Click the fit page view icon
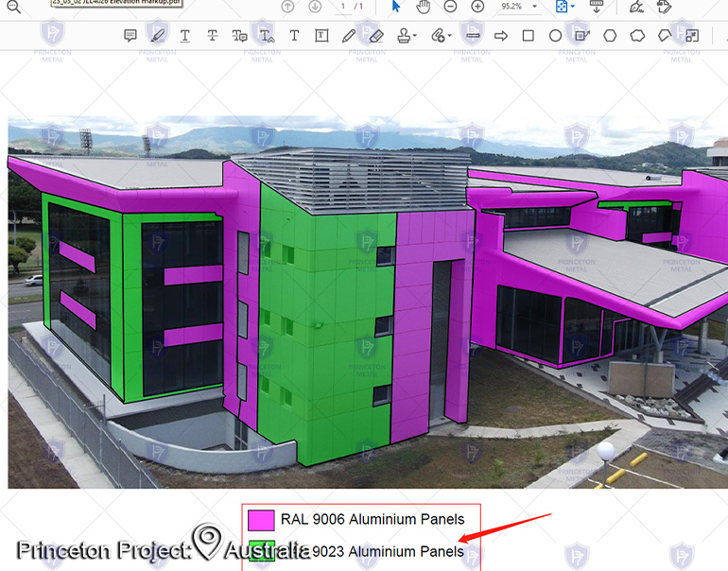Image resolution: width=728 pixels, height=571 pixels. tap(562, 7)
